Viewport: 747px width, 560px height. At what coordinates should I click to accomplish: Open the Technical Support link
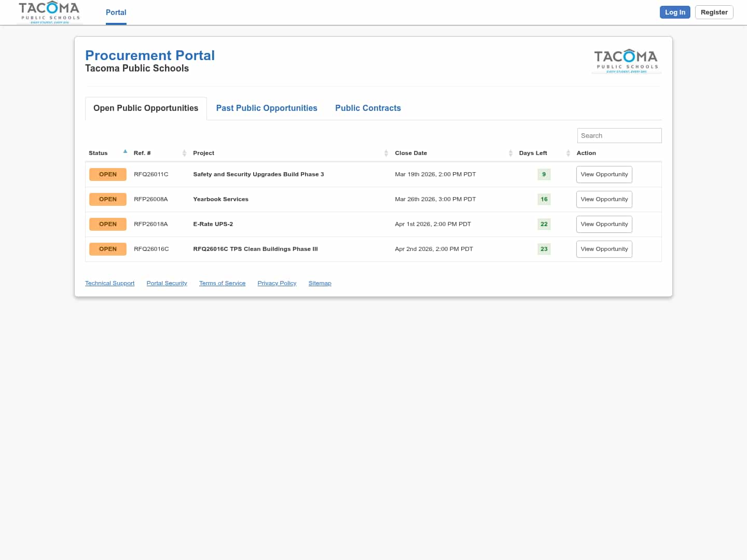click(x=109, y=284)
